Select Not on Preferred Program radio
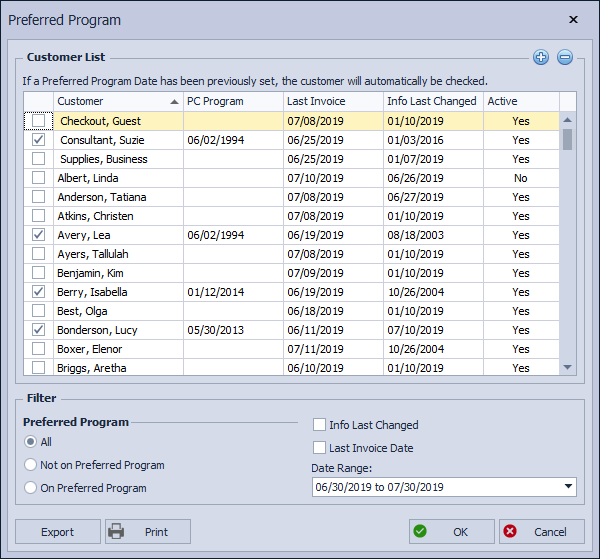This screenshot has width=600, height=559. [x=31, y=465]
